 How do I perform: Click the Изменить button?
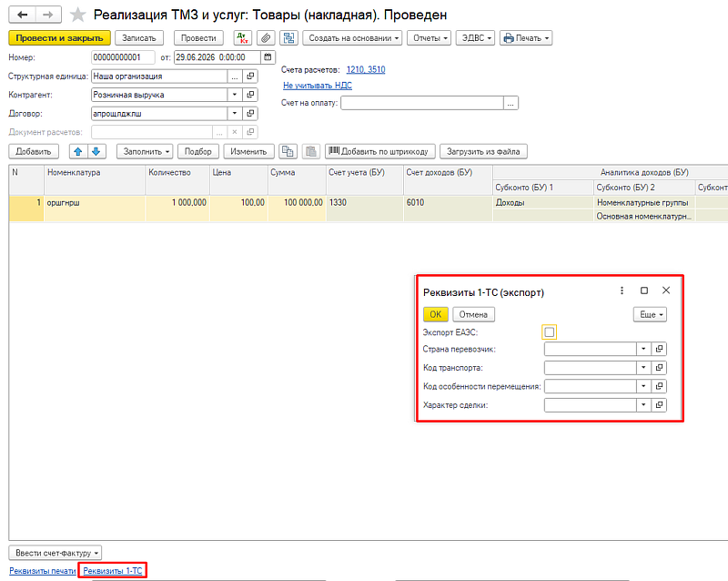[248, 151]
